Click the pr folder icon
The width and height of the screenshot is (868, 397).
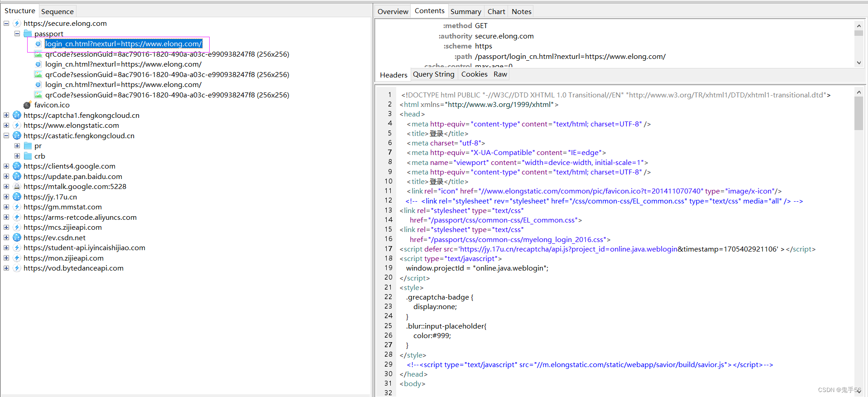pyautogui.click(x=28, y=146)
